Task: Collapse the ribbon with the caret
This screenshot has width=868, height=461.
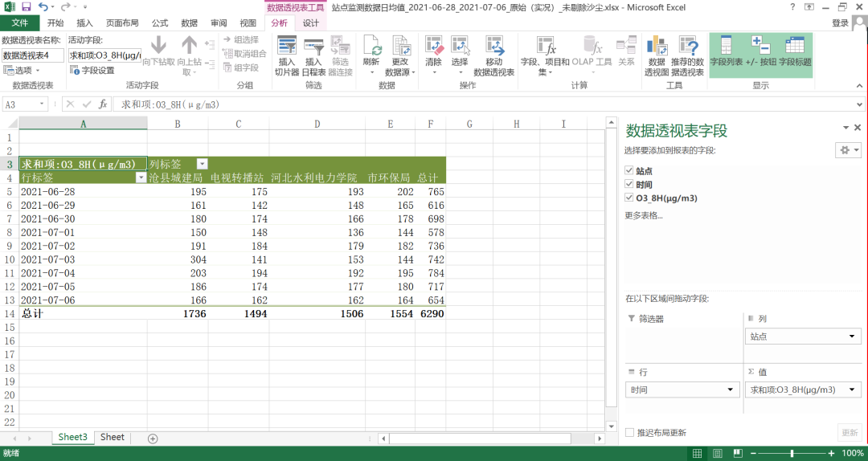Action: pyautogui.click(x=859, y=86)
